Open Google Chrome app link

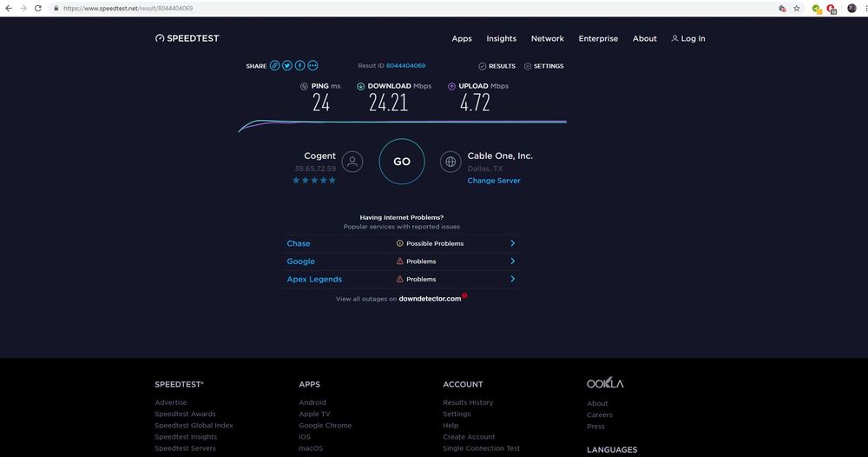point(325,426)
